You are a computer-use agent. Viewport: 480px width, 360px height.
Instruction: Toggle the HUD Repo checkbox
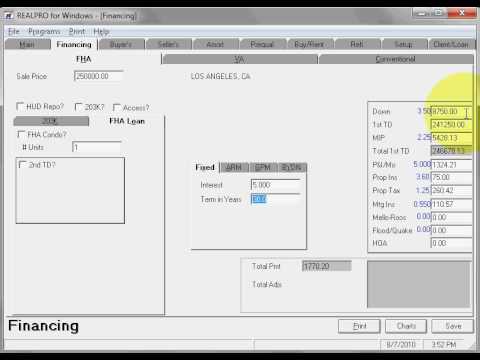click(20, 107)
